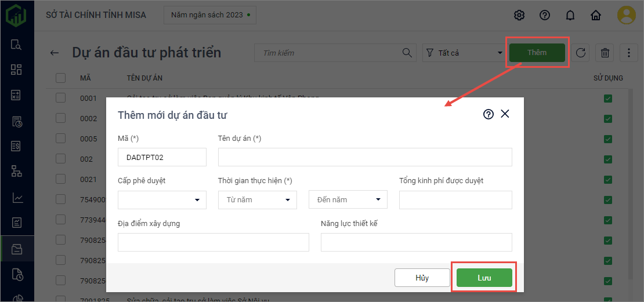Go to home via house icon
Image resolution: width=644 pixels, height=302 pixels.
[x=595, y=15]
